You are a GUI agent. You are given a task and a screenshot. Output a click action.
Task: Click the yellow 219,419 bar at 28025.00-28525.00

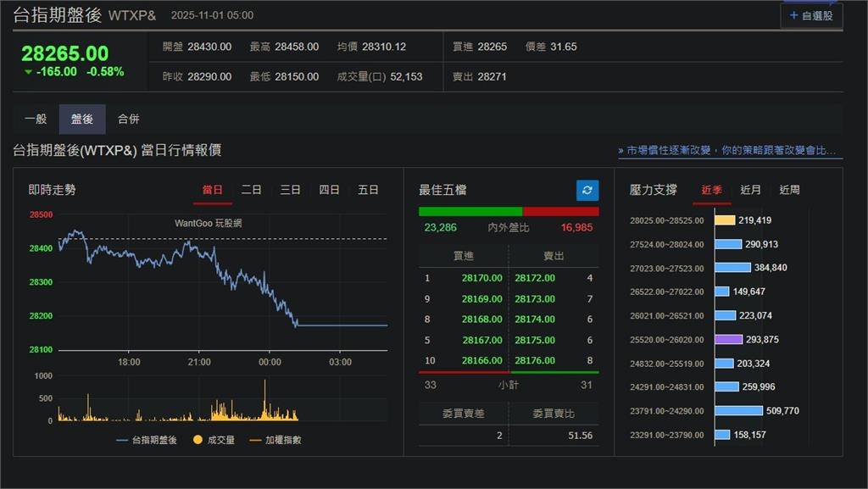coord(724,219)
